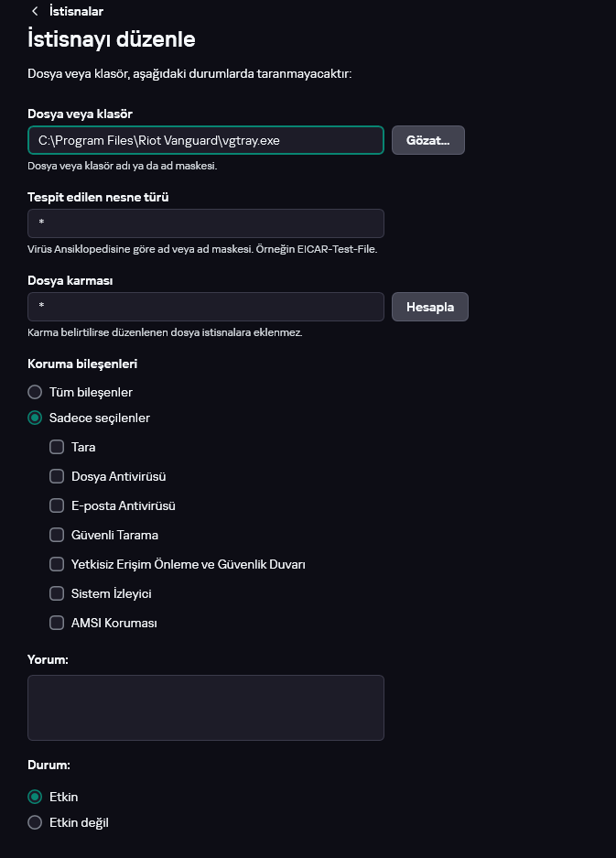Click the Dosya veya klasör path field
This screenshot has height=858, width=616.
pos(206,140)
